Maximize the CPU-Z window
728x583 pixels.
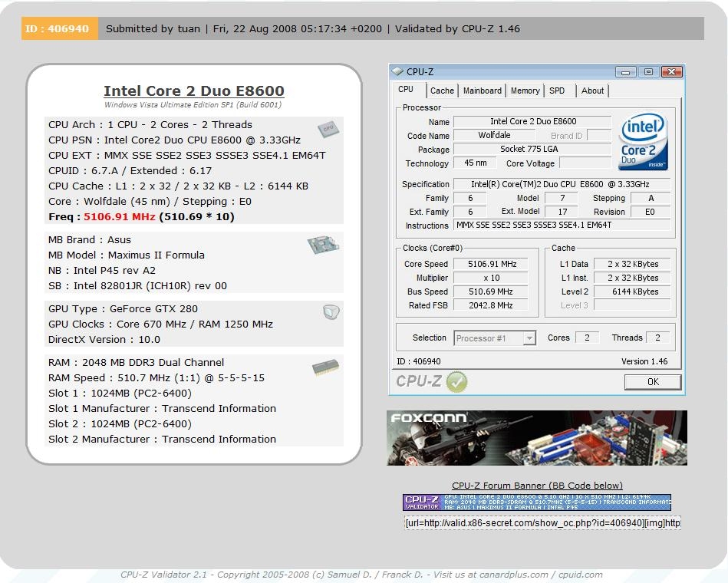[x=649, y=72]
